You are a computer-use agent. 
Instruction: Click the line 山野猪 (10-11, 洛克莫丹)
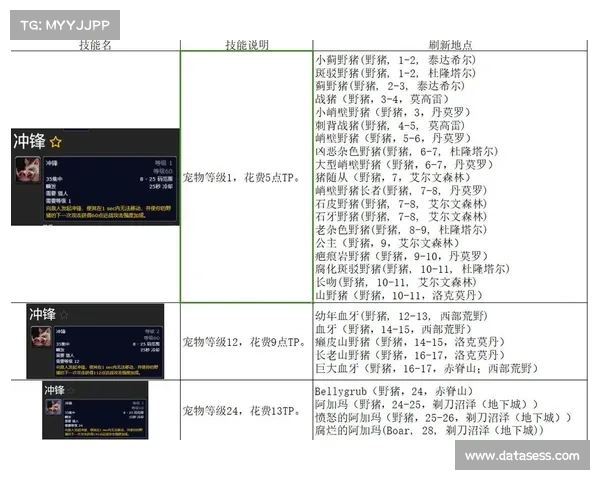pos(399,295)
